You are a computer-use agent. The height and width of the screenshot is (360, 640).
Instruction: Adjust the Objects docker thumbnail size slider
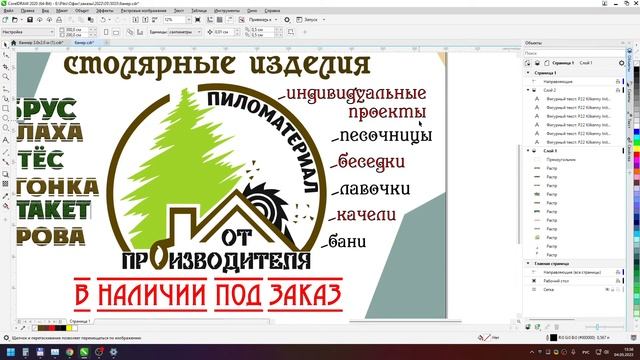[597, 327]
